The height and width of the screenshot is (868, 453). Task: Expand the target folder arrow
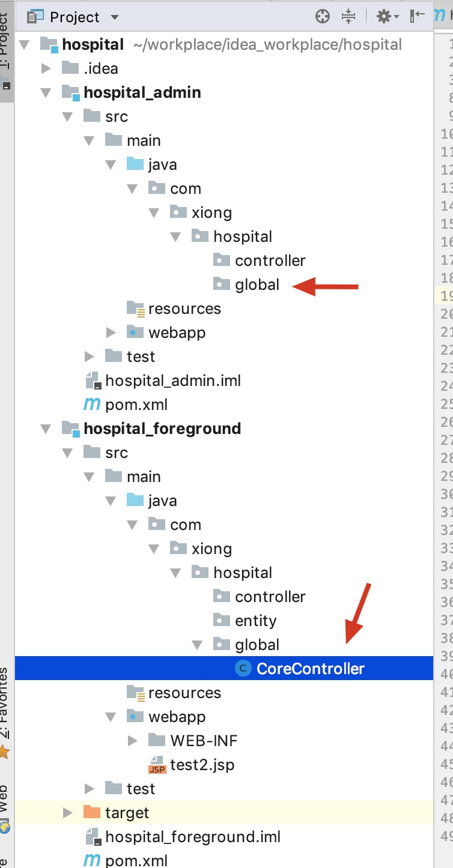pyautogui.click(x=68, y=813)
